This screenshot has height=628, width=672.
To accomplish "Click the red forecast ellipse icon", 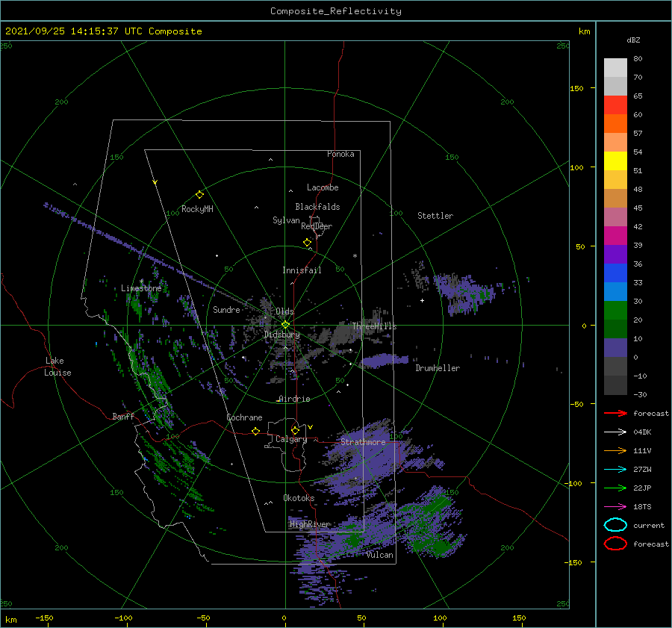I will (615, 544).
